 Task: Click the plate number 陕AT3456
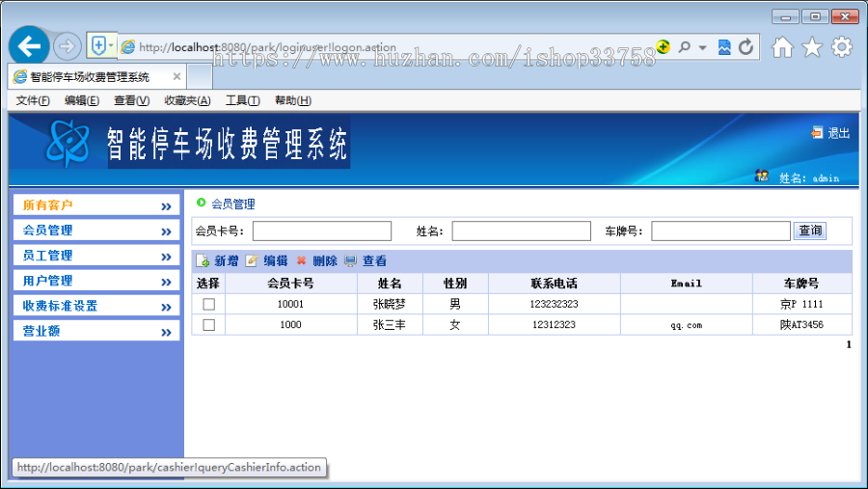801,324
